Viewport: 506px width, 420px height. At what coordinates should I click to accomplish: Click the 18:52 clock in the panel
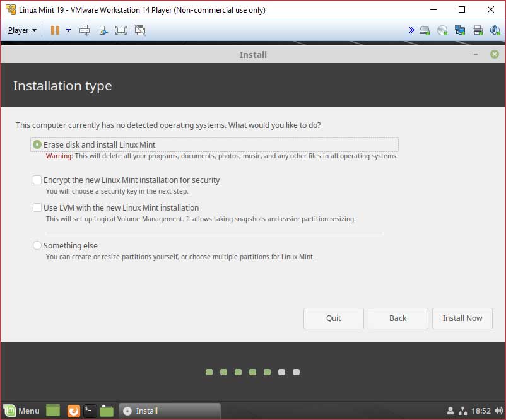pos(481,411)
